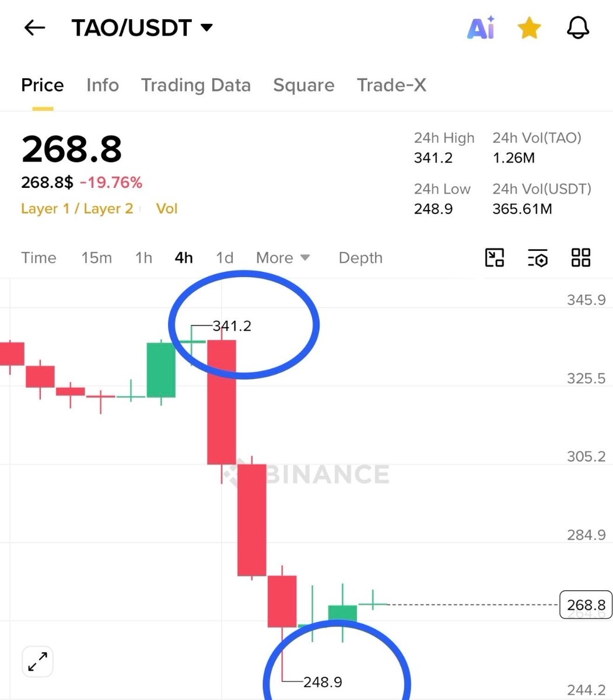Expand the More timeframes dropdown
This screenshot has height=700, width=613.
point(283,258)
